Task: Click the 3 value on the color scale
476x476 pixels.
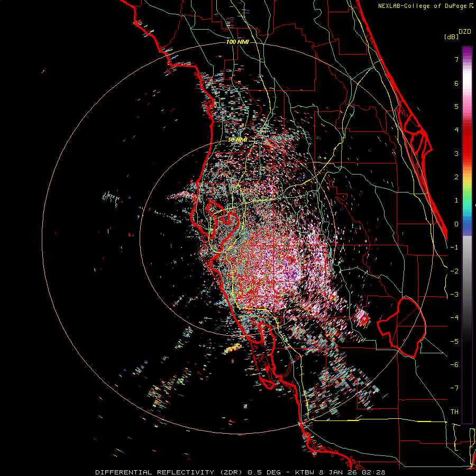Action: [456, 153]
